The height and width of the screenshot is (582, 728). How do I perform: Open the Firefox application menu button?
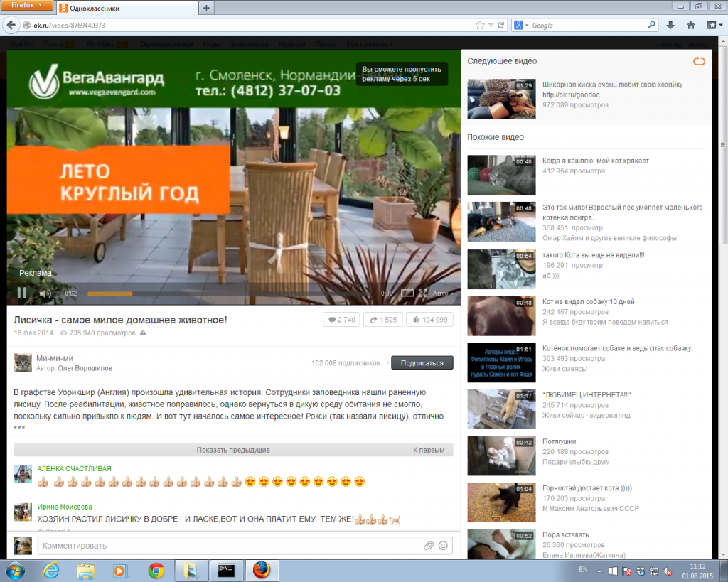point(26,5)
